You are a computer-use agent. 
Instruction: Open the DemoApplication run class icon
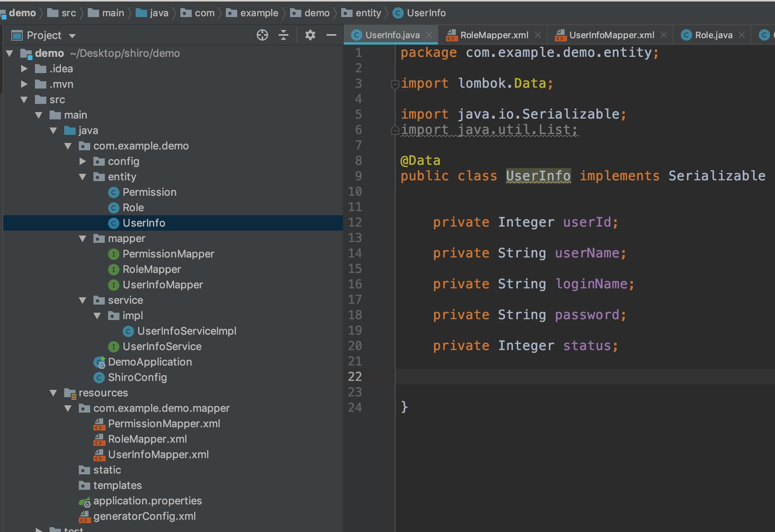click(100, 362)
